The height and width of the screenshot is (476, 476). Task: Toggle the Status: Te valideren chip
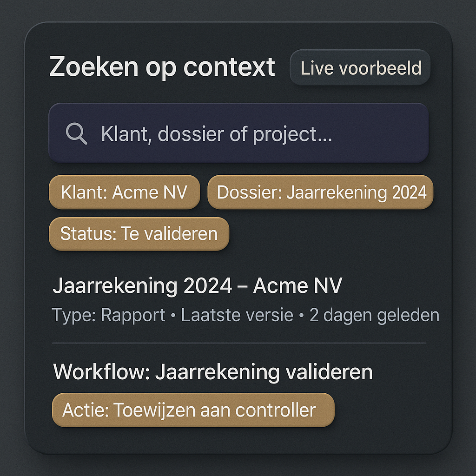(139, 233)
